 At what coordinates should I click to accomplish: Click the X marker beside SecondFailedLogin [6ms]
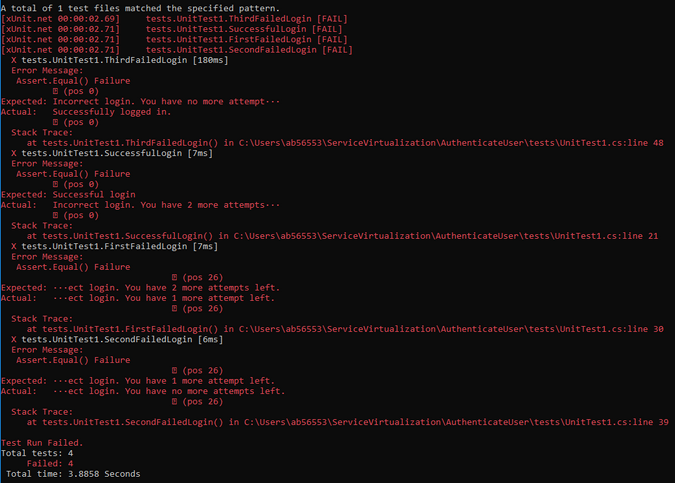click(x=13, y=338)
